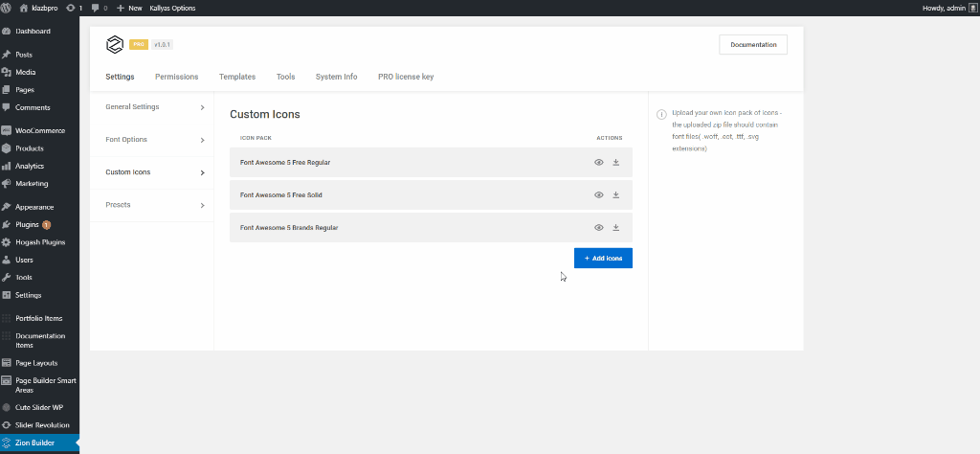Preview Font Awesome 5 Brands Regular icons
This screenshot has width=980, height=454.
599,228
